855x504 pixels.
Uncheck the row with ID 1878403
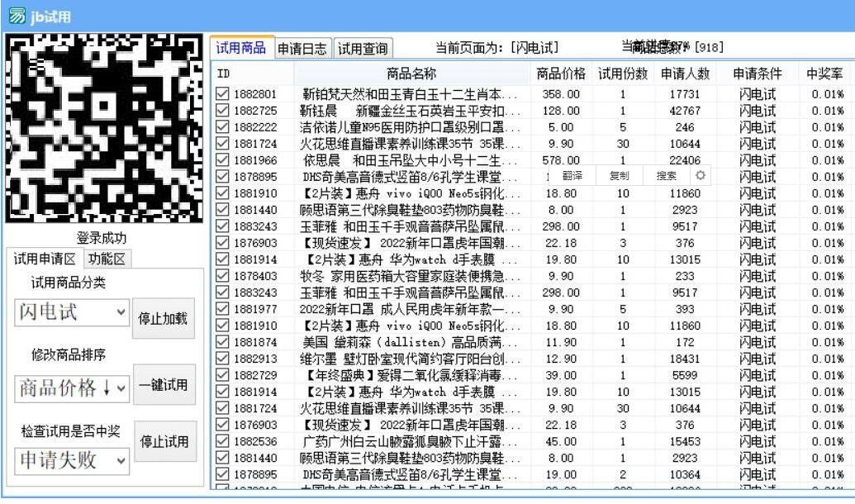click(x=222, y=276)
